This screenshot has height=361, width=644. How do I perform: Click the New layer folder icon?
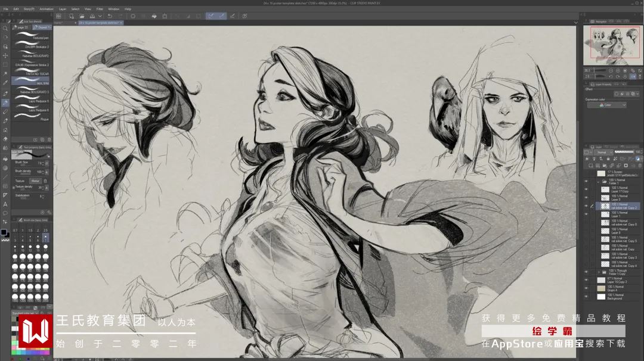pyautogui.click(x=605, y=166)
